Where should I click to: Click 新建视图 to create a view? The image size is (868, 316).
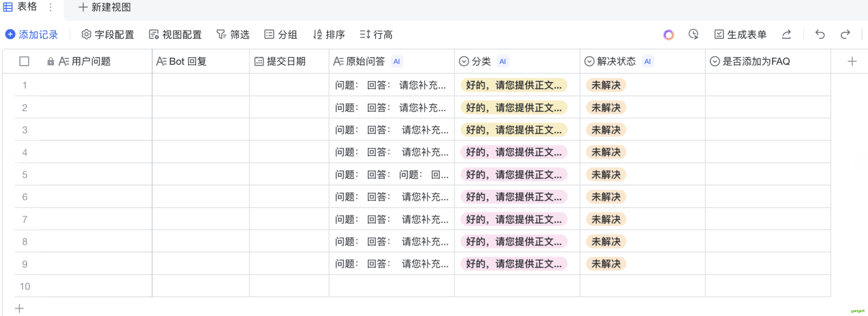[105, 7]
